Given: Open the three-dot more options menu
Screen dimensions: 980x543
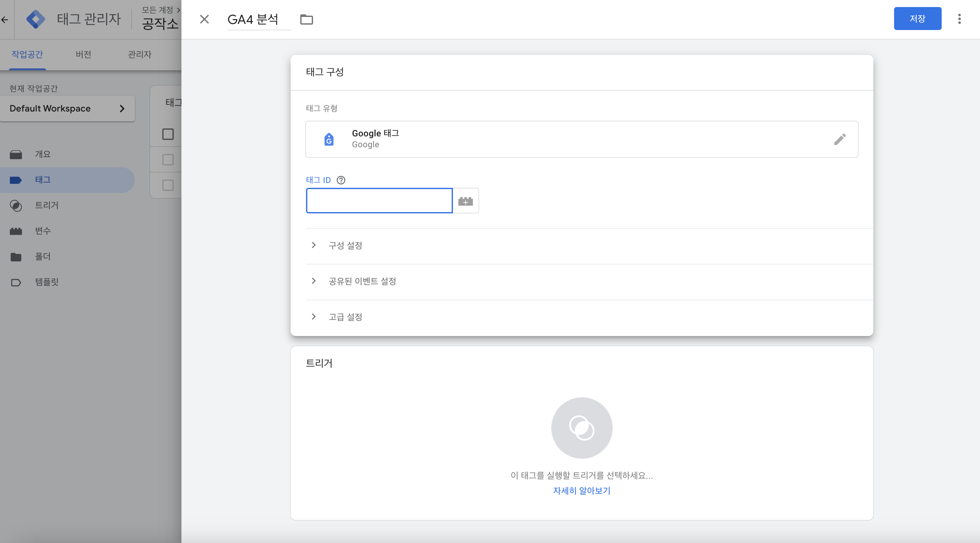Looking at the screenshot, I should tap(959, 19).
